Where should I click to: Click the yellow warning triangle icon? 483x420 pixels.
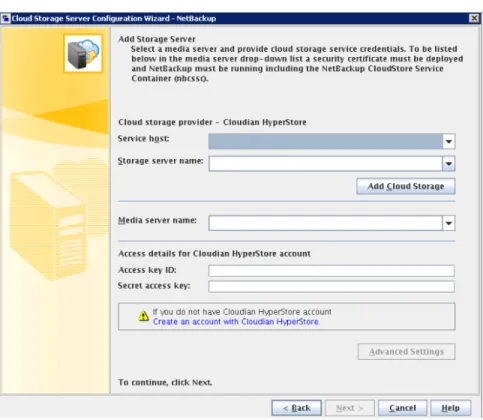click(x=144, y=316)
